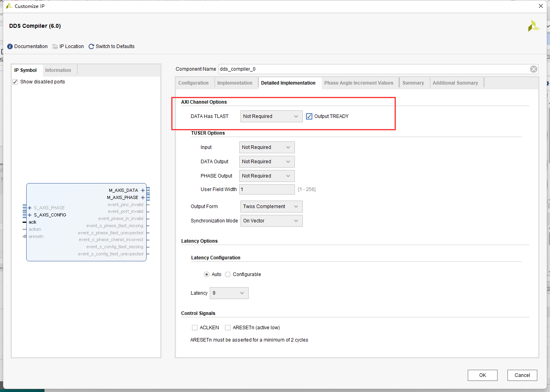This screenshot has width=550, height=392.
Task: Click the Customize IP title bar app icon
Action: coord(9,6)
